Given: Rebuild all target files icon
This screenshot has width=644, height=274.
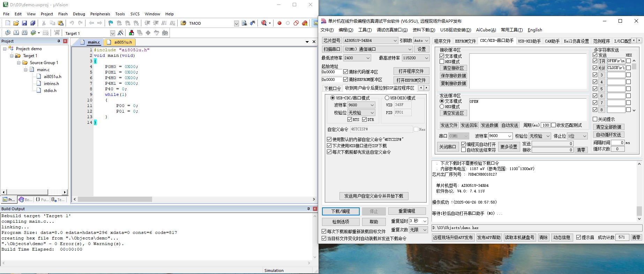Looking at the screenshot, I should pyautogui.click(x=24, y=33).
